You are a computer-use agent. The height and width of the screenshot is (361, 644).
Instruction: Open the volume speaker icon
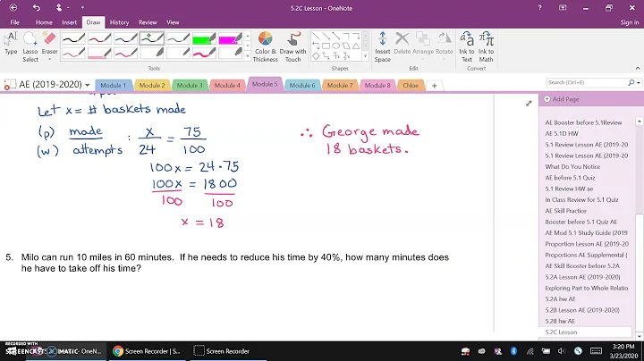point(562,351)
